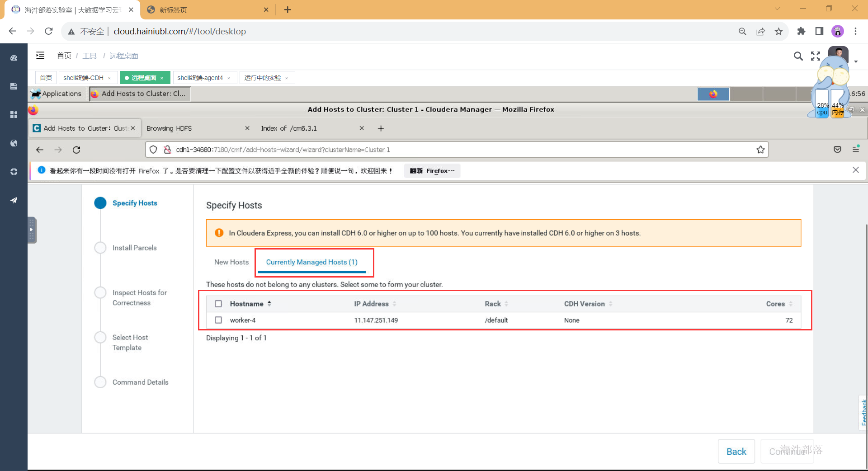Click Firefox back arrow in remote desktop

40,150
